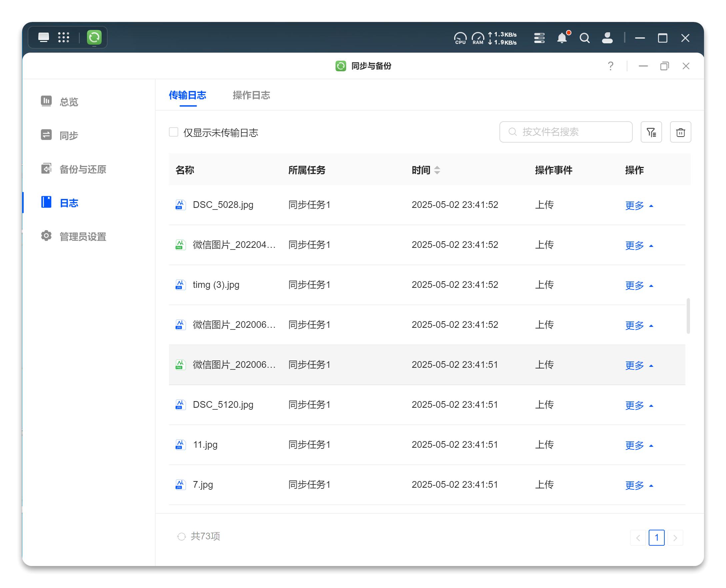Open the app grid launcher icon
Screen dimensions: 726x588
(x=63, y=37)
